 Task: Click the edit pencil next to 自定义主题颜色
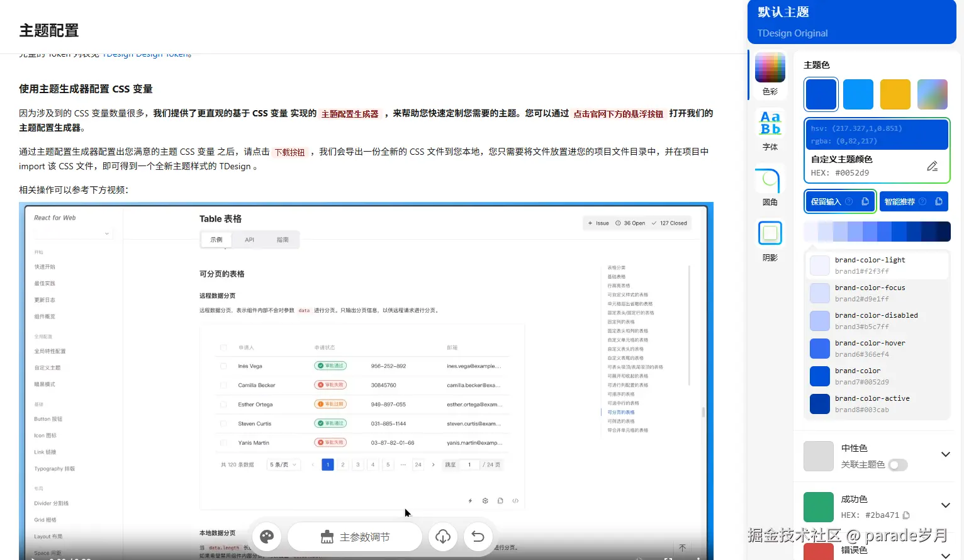933,165
